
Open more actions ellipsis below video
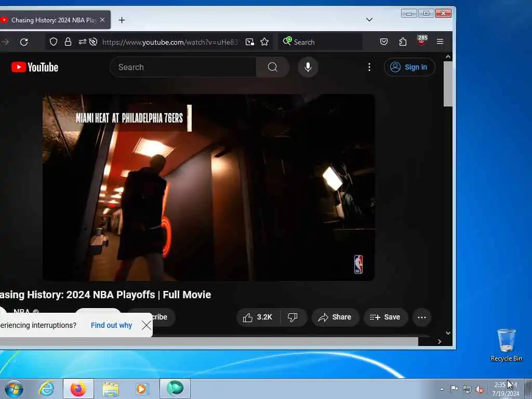(x=422, y=317)
